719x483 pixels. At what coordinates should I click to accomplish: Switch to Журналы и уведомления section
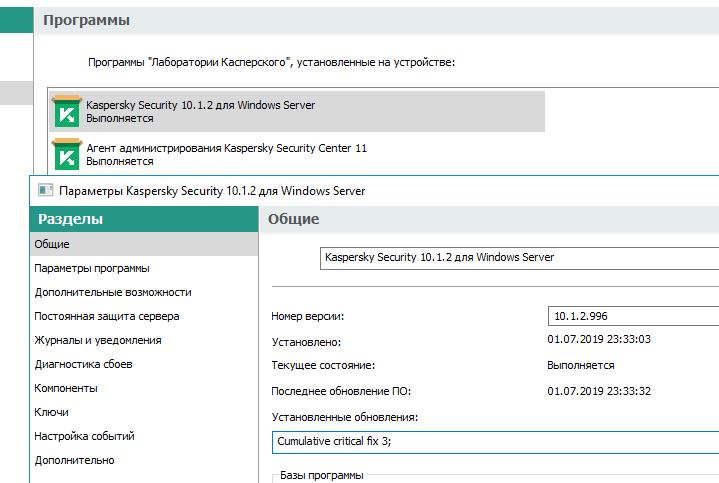[97, 340]
